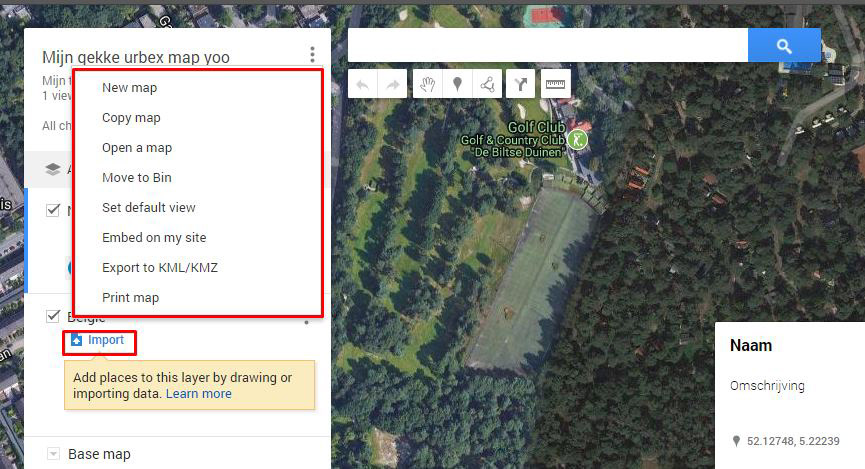Select the measure distances ruler tool
865x469 pixels.
click(x=556, y=84)
